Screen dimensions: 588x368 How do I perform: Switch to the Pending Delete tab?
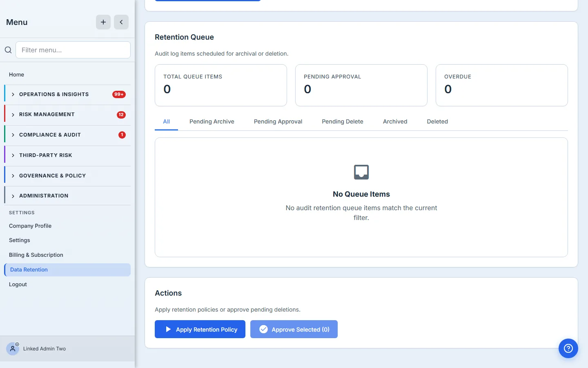tap(343, 121)
